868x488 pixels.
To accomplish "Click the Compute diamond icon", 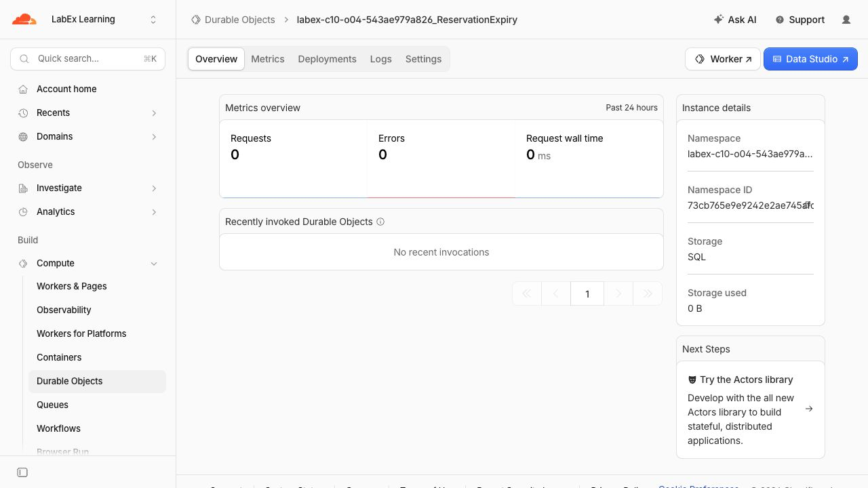I will pyautogui.click(x=23, y=264).
